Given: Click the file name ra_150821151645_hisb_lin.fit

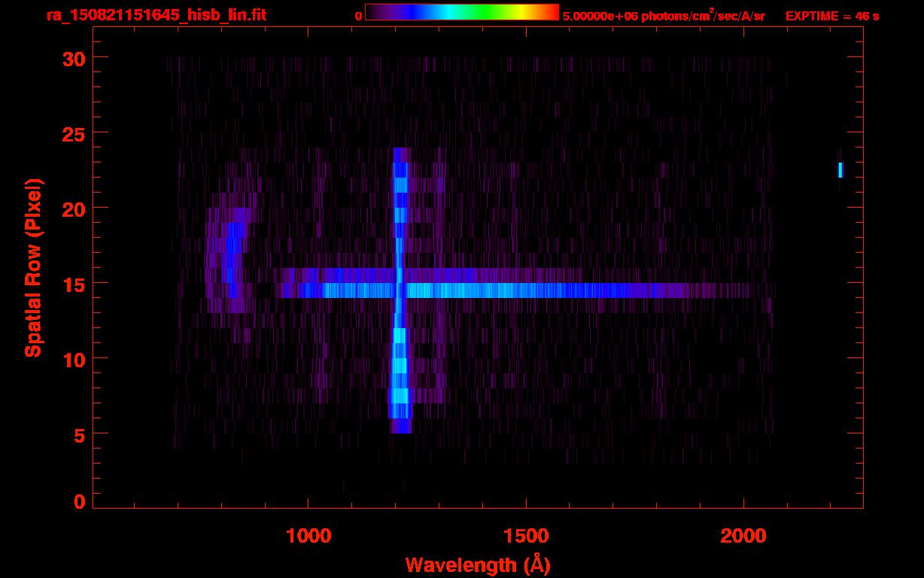Looking at the screenshot, I should click(x=156, y=15).
